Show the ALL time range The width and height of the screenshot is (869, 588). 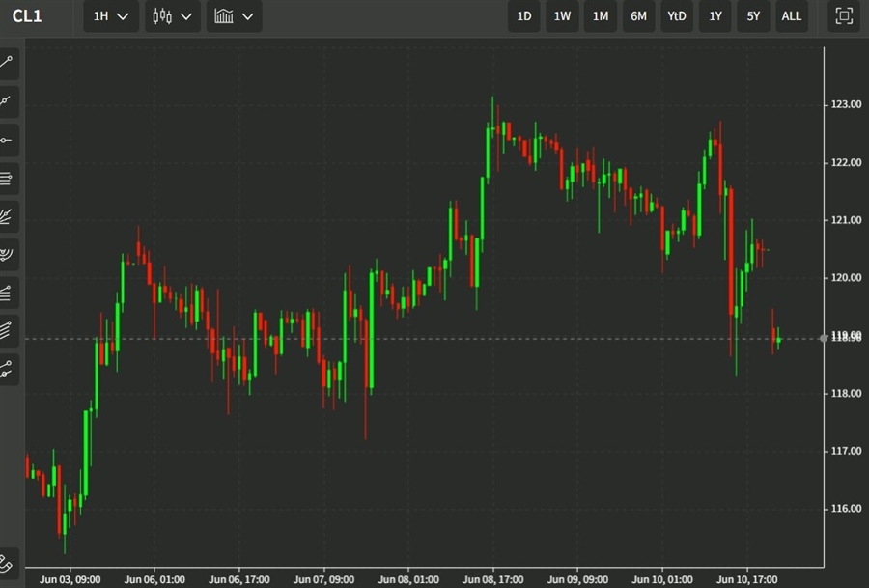point(791,16)
